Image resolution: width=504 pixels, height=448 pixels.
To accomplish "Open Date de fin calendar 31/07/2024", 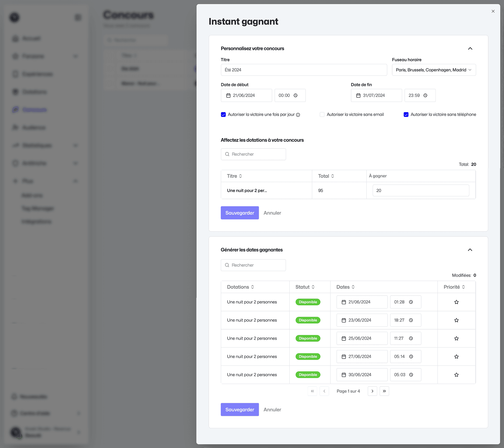I will (x=376, y=95).
